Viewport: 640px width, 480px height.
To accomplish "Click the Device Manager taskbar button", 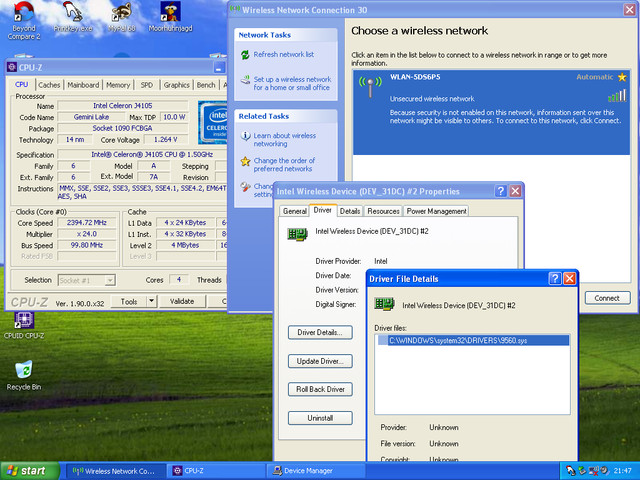I will (316, 471).
